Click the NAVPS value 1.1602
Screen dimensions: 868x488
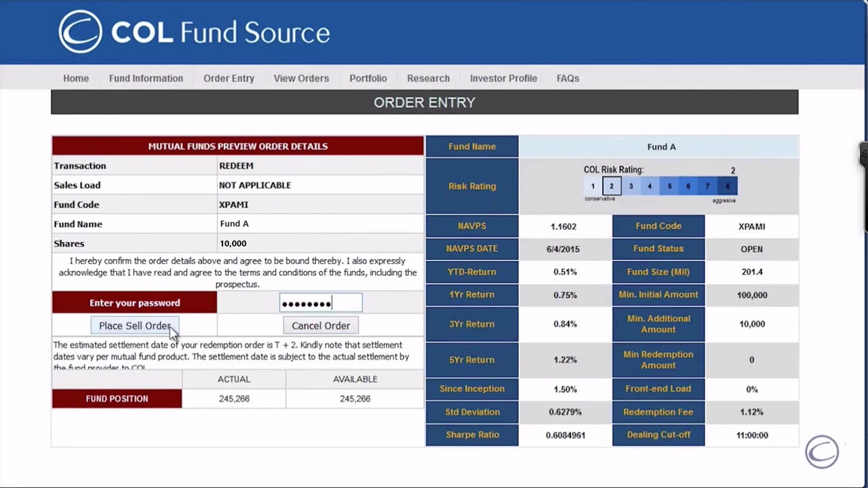coord(564,226)
